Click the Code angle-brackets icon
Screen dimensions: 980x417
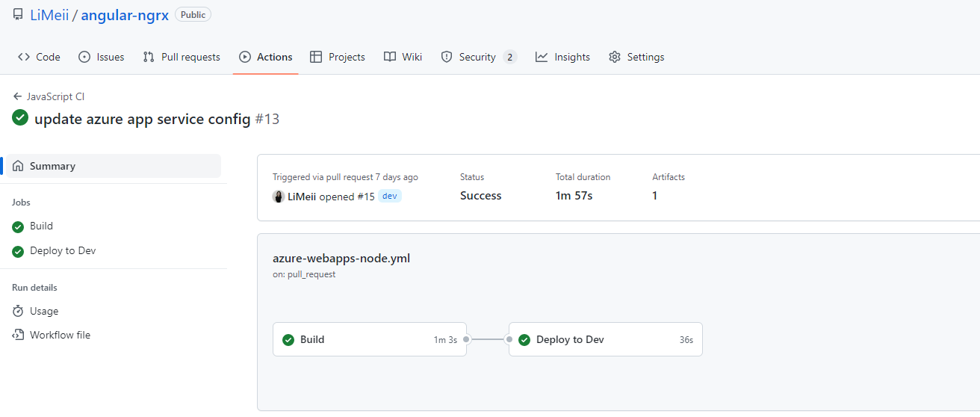pyautogui.click(x=24, y=57)
